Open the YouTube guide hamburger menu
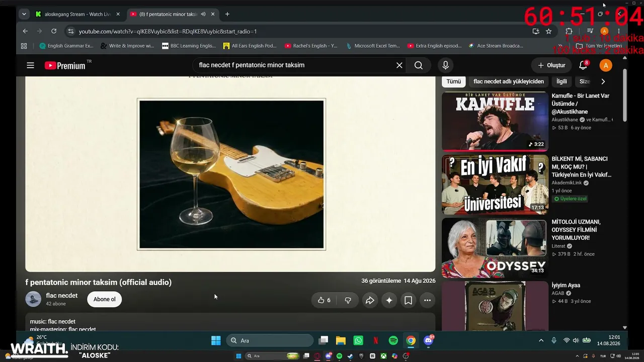644x362 pixels. pos(30,65)
